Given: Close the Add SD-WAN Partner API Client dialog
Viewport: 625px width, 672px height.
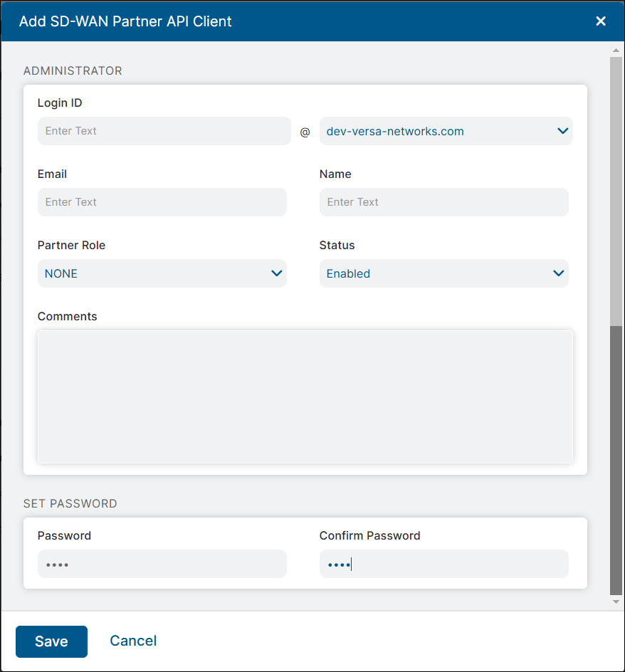Looking at the screenshot, I should tap(601, 21).
